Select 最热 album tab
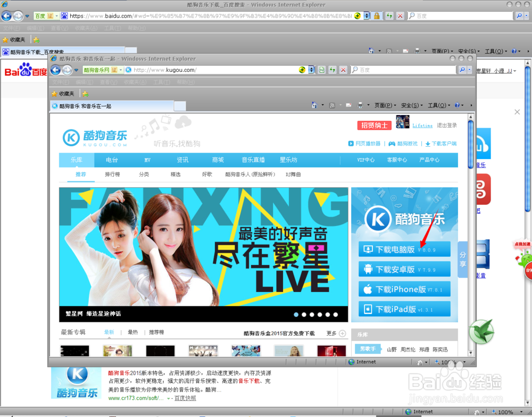This screenshot has height=417, width=532. coord(132,332)
